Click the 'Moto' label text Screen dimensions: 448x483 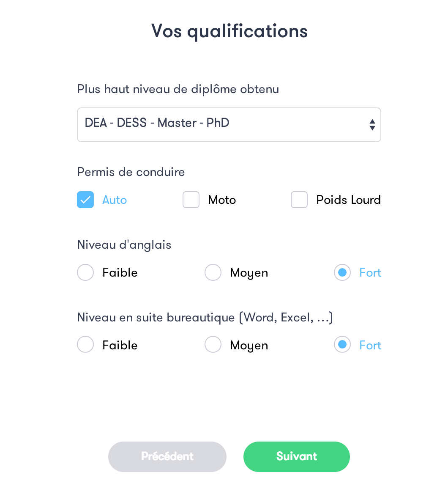(222, 200)
